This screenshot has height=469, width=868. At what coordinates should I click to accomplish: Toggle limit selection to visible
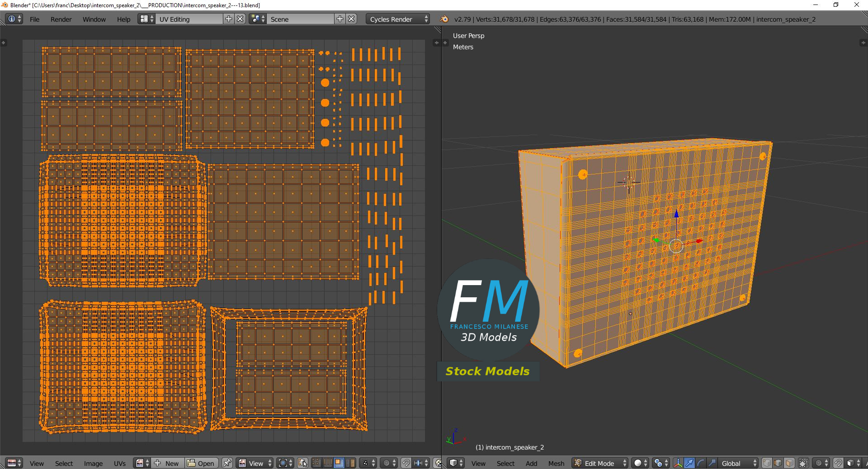803,463
